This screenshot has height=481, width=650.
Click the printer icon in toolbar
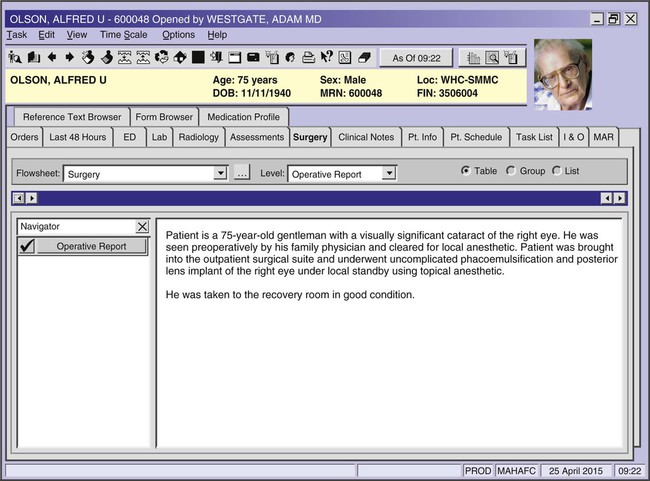point(308,57)
